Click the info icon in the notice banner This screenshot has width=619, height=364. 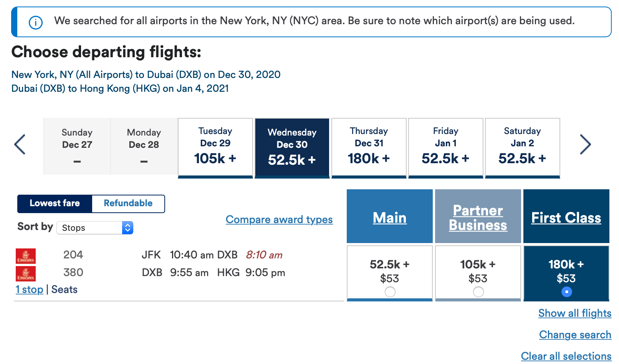coord(35,22)
